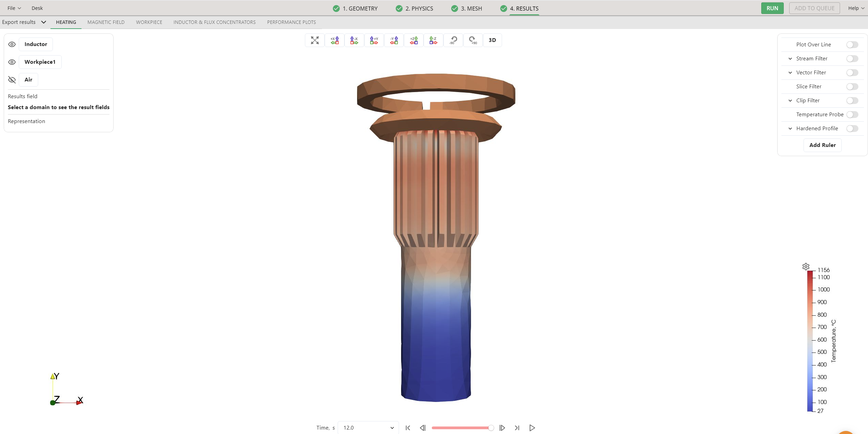Screen dimensions: 868x434
Task: Step to the previous time frame
Action: pos(423,428)
